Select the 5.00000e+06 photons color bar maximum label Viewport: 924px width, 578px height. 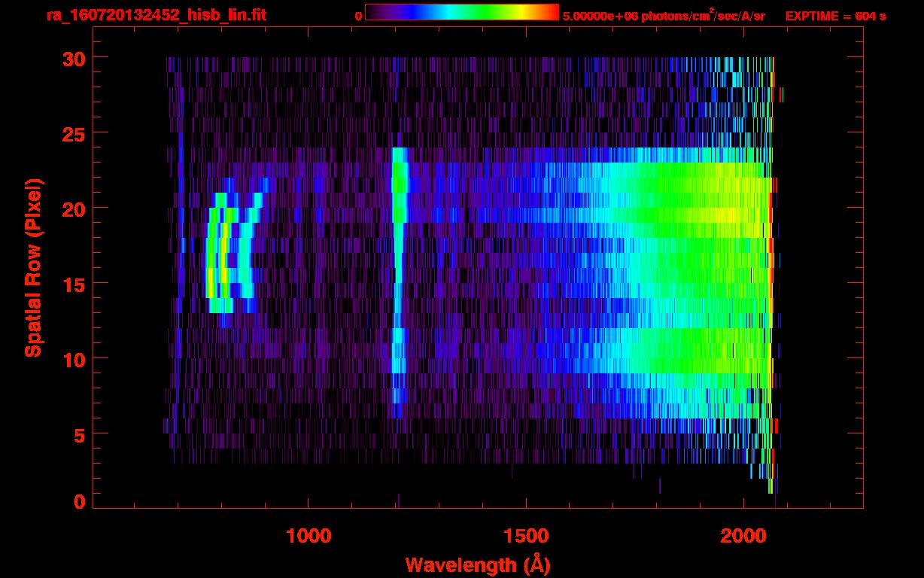pos(664,17)
